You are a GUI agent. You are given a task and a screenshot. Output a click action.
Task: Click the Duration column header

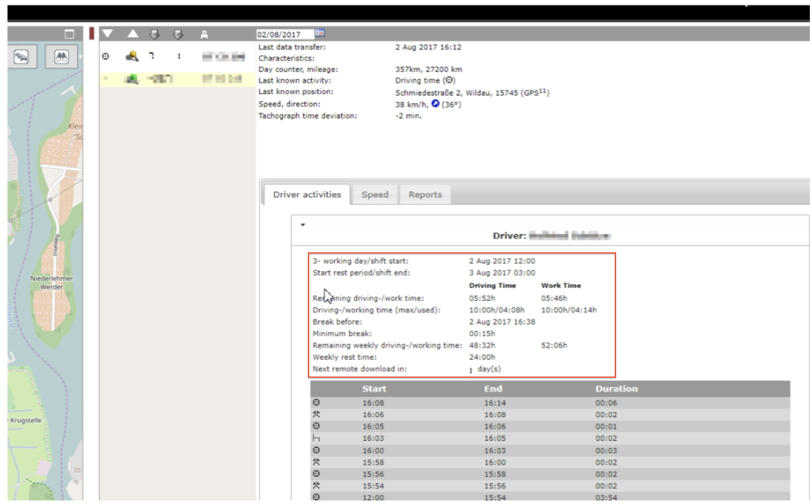616,389
